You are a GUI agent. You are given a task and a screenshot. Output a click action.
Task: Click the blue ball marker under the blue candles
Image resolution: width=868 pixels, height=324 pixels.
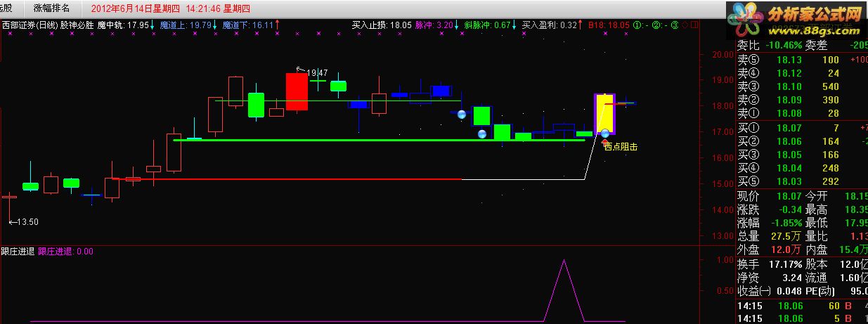tap(462, 114)
